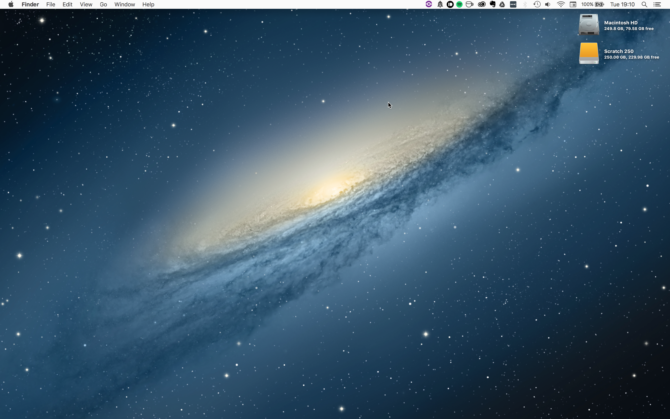Screen dimensions: 670x419
Task: Open the Edit menu
Action: click(67, 4)
